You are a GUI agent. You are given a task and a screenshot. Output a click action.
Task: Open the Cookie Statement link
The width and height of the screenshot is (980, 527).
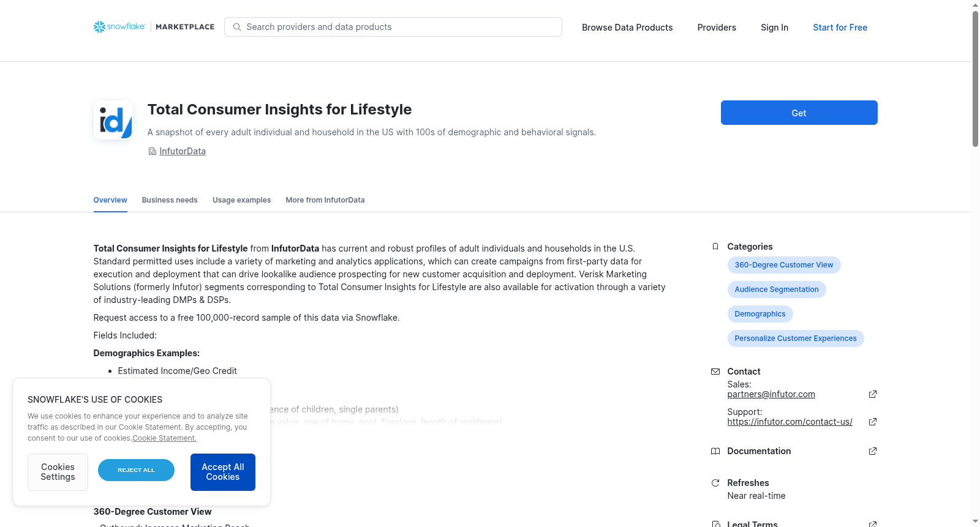point(165,438)
